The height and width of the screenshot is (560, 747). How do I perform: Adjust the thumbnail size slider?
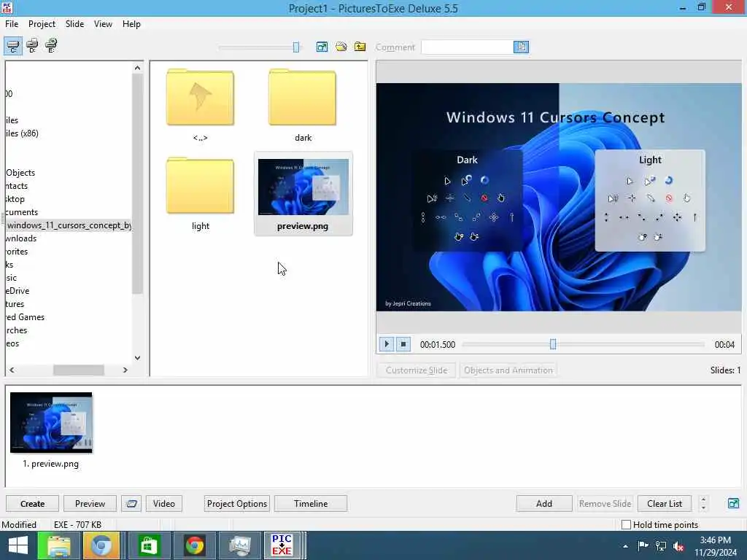[296, 47]
